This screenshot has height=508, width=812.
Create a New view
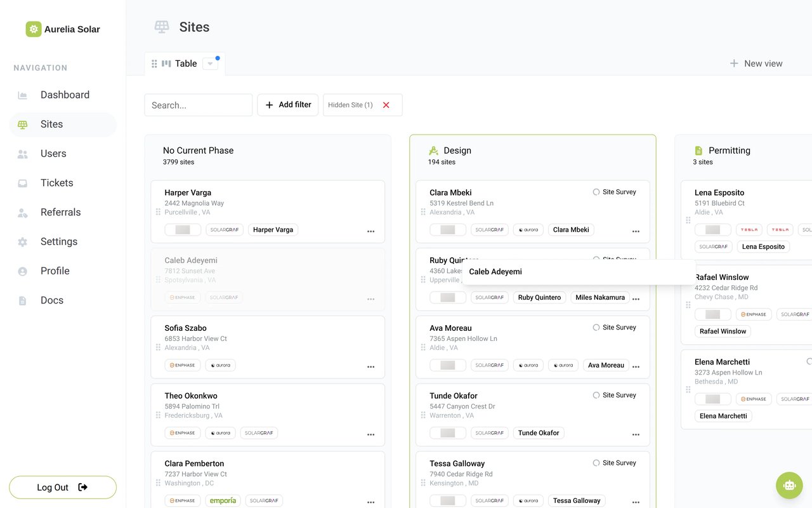pos(756,63)
